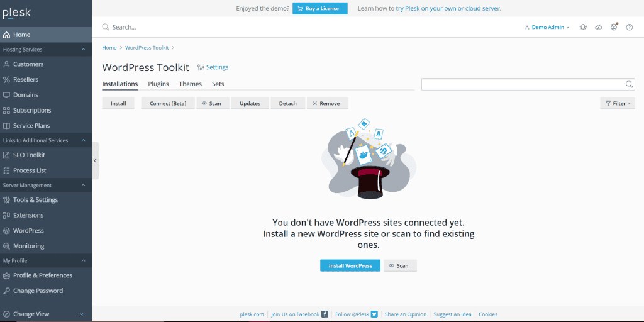Click the cloud icon in header
The width and height of the screenshot is (644, 322).
pos(599,27)
